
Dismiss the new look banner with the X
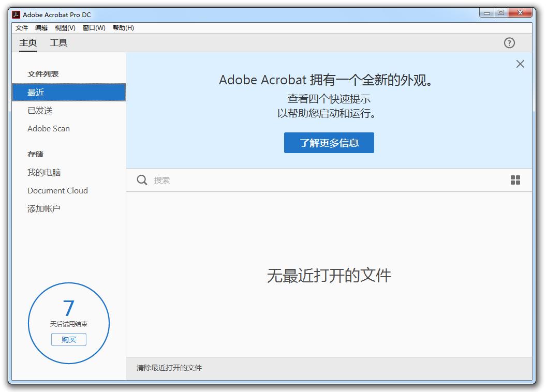[x=520, y=64]
